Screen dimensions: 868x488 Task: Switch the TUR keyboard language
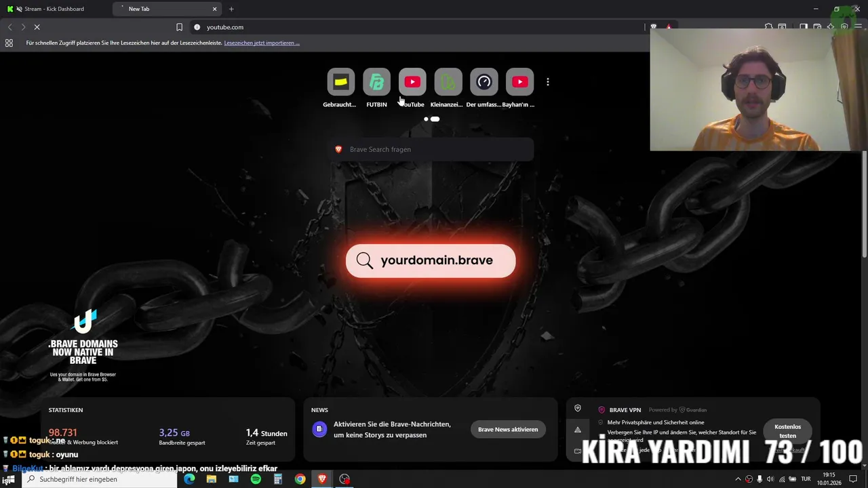point(806,479)
